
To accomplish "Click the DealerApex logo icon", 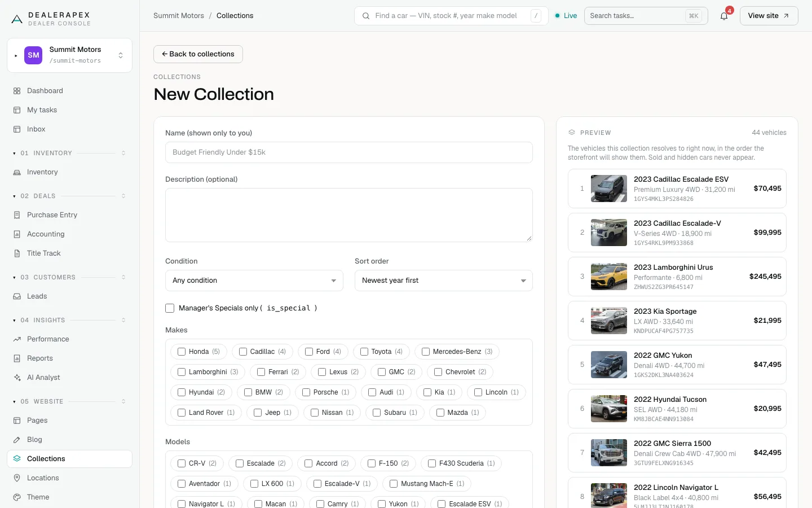I will pyautogui.click(x=17, y=19).
